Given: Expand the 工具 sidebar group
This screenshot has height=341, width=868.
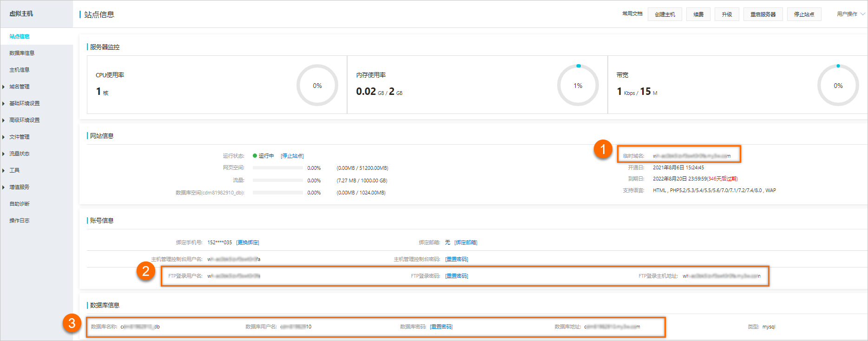Looking at the screenshot, I should coord(14,170).
